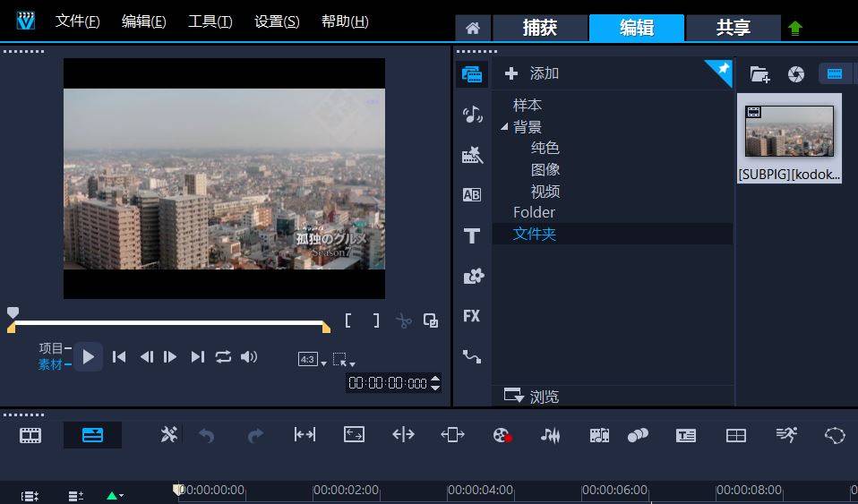Select the SUBPIG kodoku video thumbnail
The height and width of the screenshot is (504, 858).
click(789, 131)
